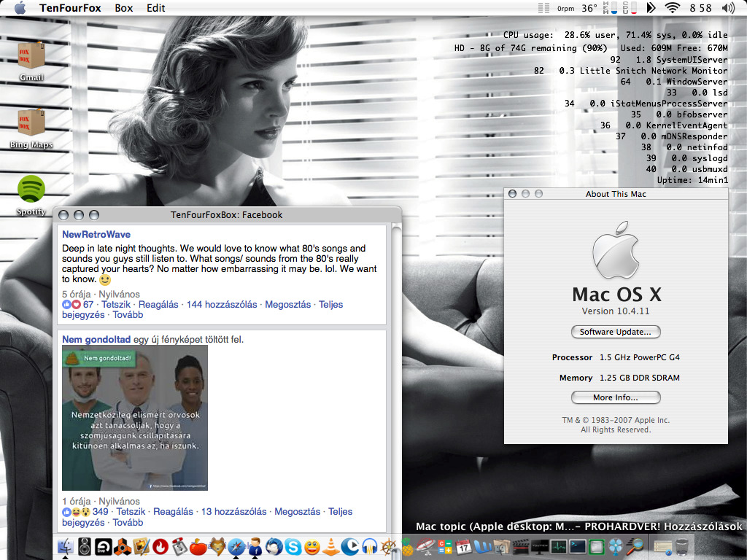Click the Version 10.4.11 text
Image resolution: width=747 pixels, height=560 pixels.
point(616,311)
